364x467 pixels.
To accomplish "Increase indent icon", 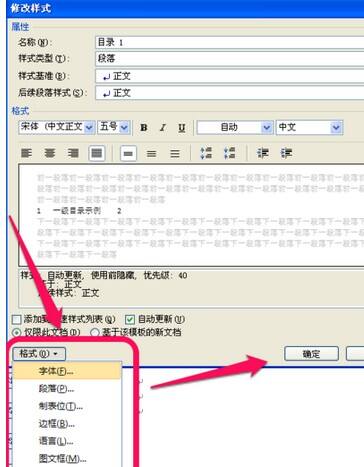I will [x=286, y=153].
